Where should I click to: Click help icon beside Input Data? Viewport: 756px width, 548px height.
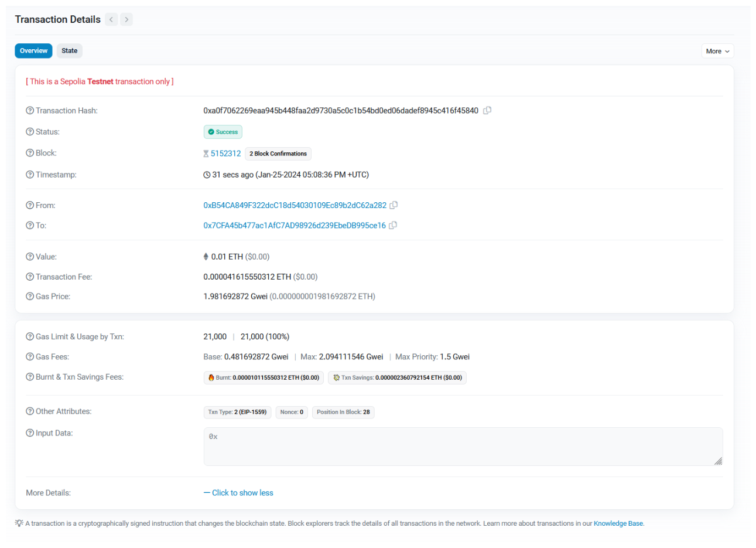point(30,433)
